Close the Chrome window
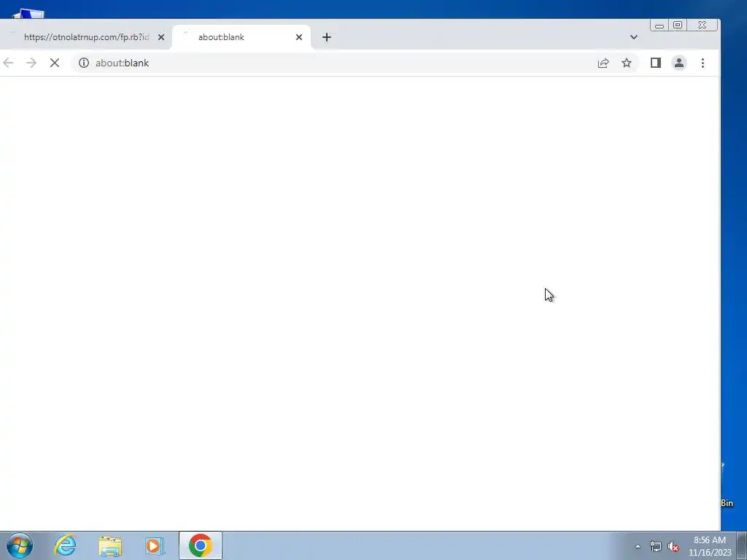 point(702,26)
